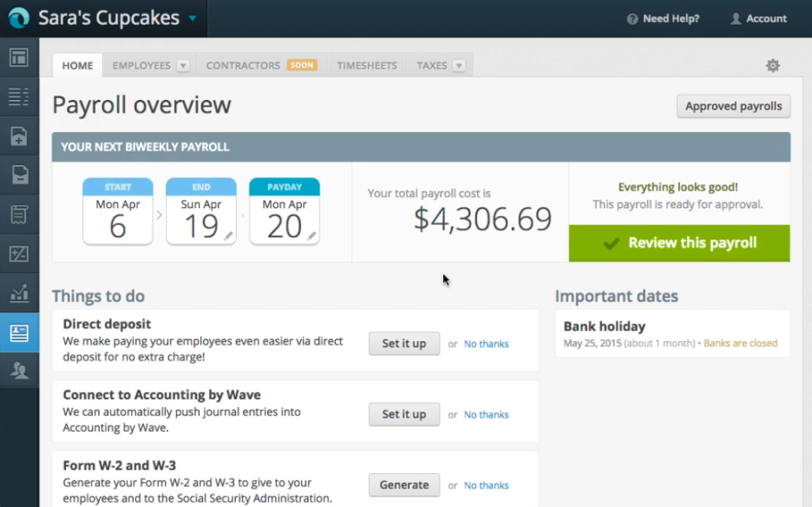The width and height of the screenshot is (812, 507).
Task: Expand the Employees tab dropdown arrow
Action: [183, 66]
